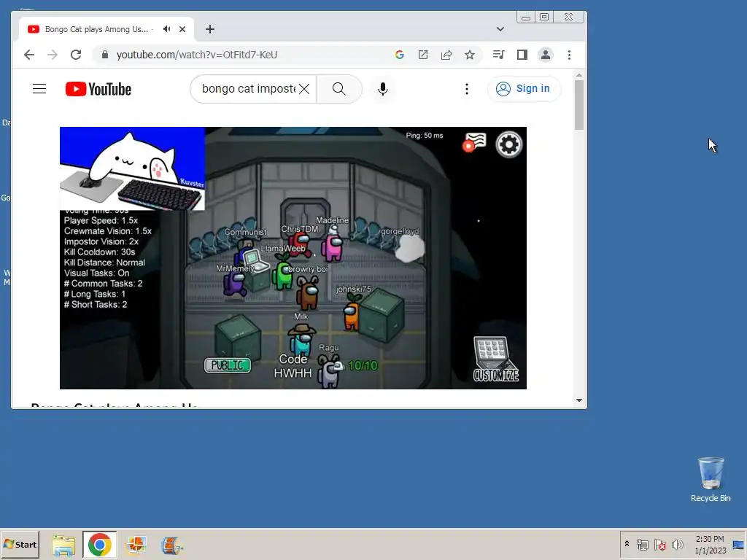The image size is (747, 560).
Task: Bookmark this tab with the star icon
Action: (x=470, y=55)
